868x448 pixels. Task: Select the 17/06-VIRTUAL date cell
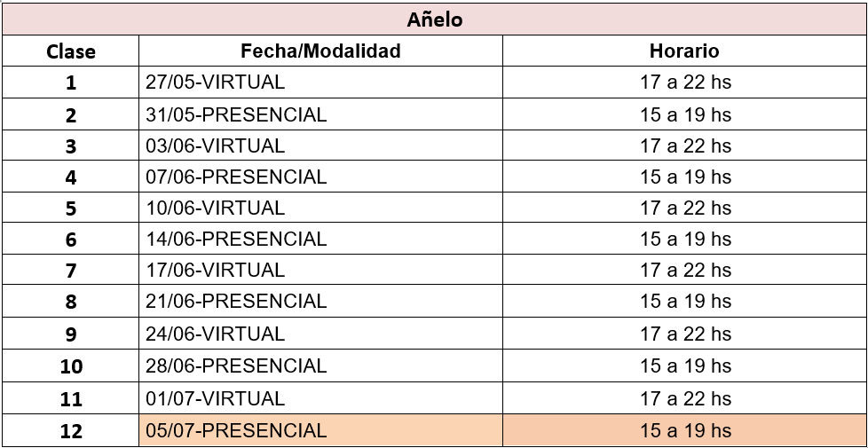coord(320,270)
